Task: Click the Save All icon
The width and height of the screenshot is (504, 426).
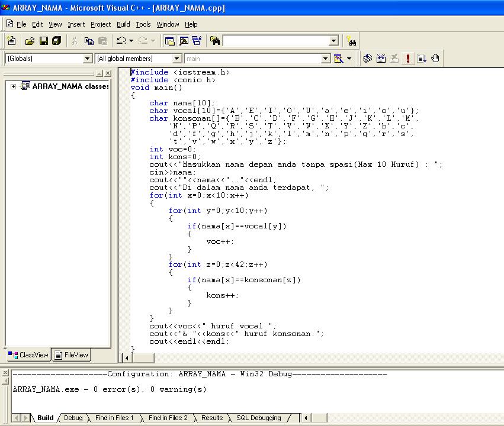Action: tap(56, 41)
